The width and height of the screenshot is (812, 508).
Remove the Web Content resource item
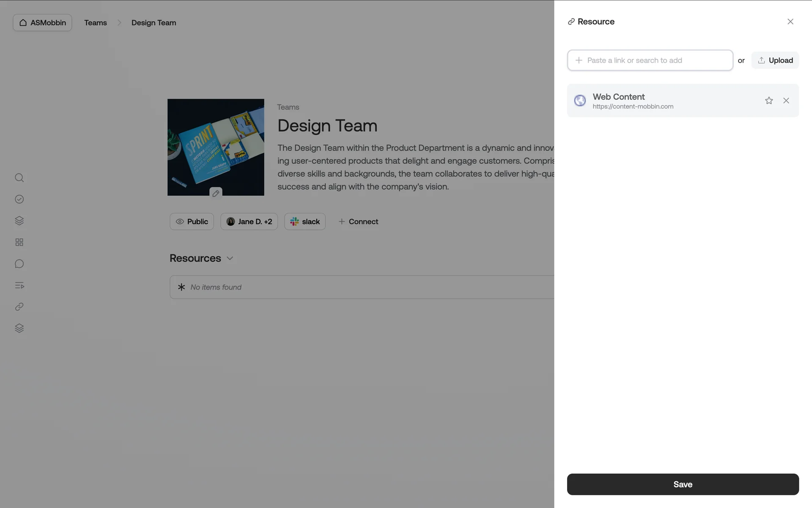click(x=786, y=100)
